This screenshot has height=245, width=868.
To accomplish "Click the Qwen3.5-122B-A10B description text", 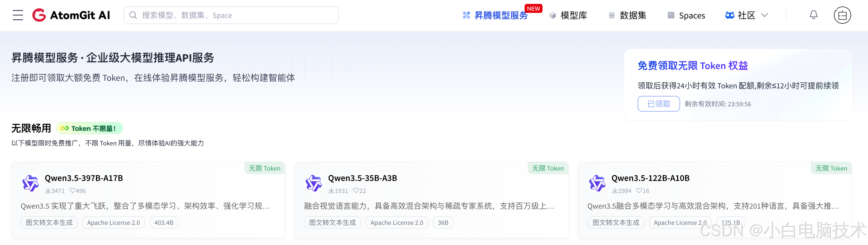I will (713, 206).
